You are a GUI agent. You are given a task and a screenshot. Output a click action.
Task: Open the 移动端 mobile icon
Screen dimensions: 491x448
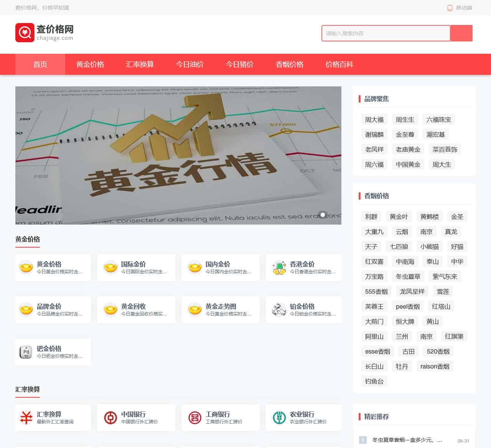(450, 8)
